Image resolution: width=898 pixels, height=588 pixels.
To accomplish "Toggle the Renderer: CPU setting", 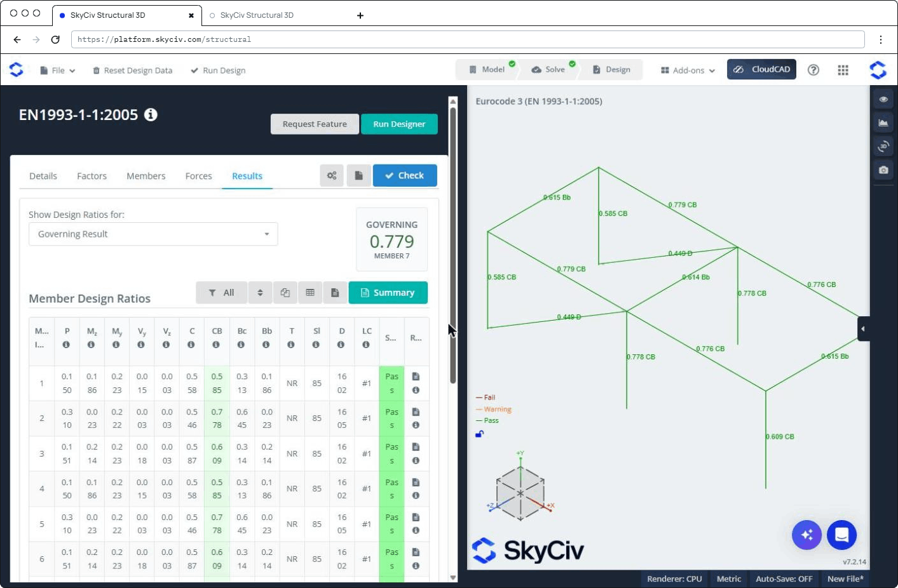I will [x=674, y=578].
